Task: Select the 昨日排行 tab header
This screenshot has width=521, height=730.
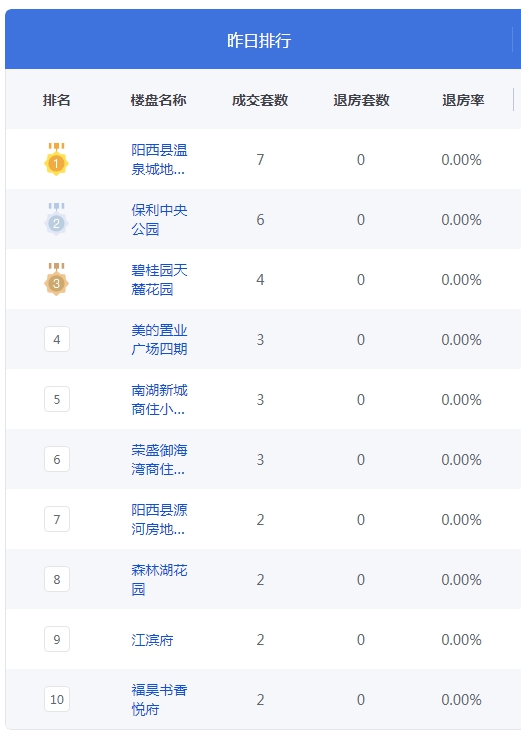Action: (x=259, y=41)
